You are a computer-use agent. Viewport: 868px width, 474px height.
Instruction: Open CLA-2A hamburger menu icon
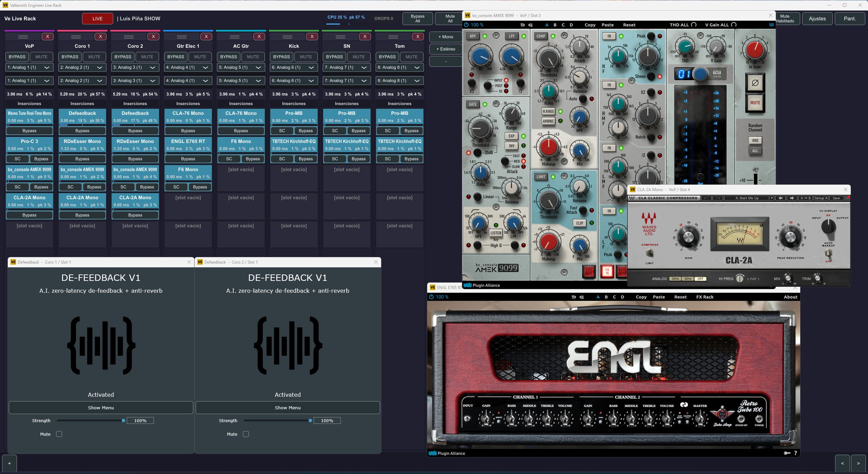(847, 198)
